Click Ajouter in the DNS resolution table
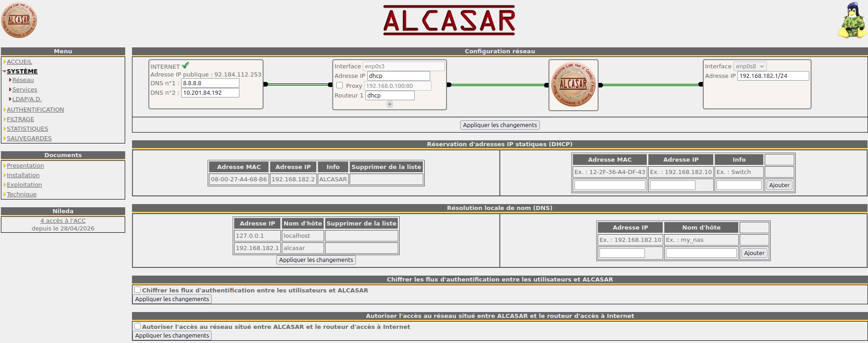The image size is (868, 343). [754, 253]
